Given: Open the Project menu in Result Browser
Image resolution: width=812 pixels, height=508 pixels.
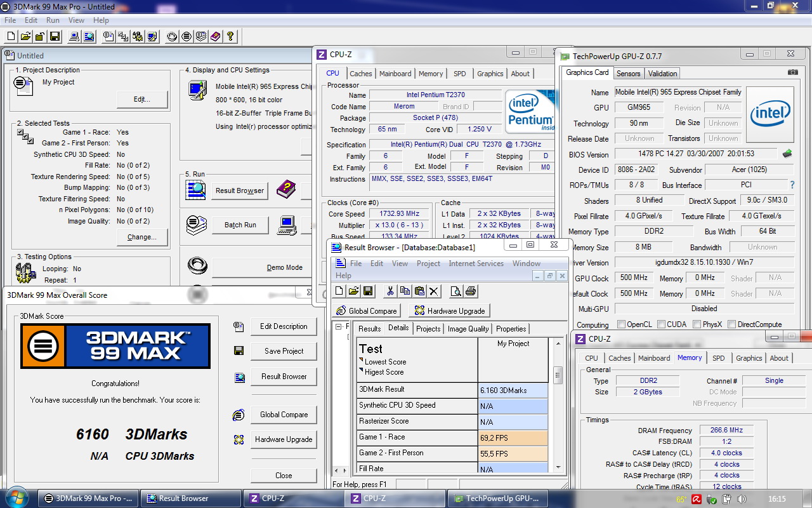Looking at the screenshot, I should (428, 264).
